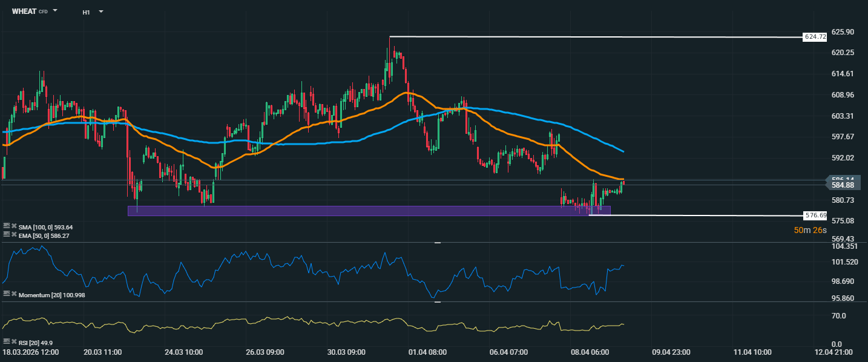Remove the RSI [20] indicator
This screenshot has height=362, width=868.
pyautogui.click(x=14, y=341)
